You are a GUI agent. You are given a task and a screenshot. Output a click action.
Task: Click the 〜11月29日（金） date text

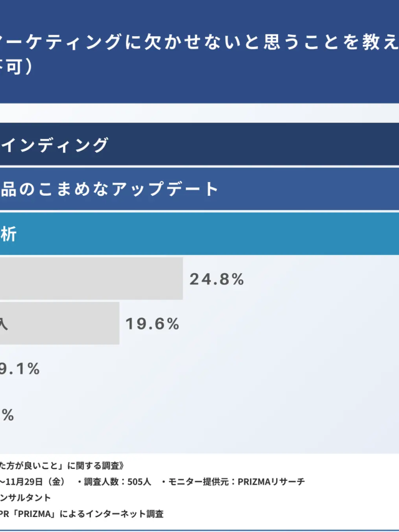pos(32,482)
